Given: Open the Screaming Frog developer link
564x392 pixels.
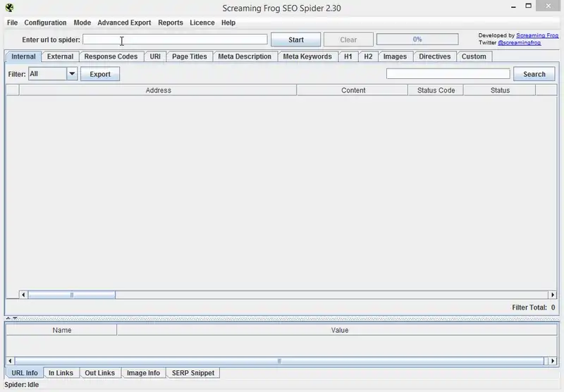Looking at the screenshot, I should click(x=537, y=35).
